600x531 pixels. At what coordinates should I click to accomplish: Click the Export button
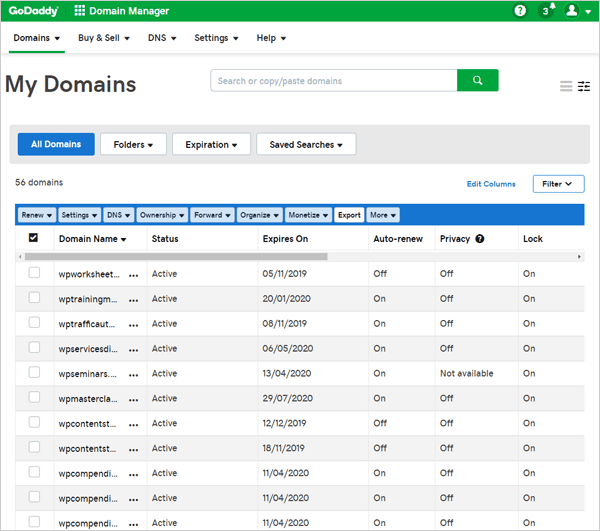point(349,215)
